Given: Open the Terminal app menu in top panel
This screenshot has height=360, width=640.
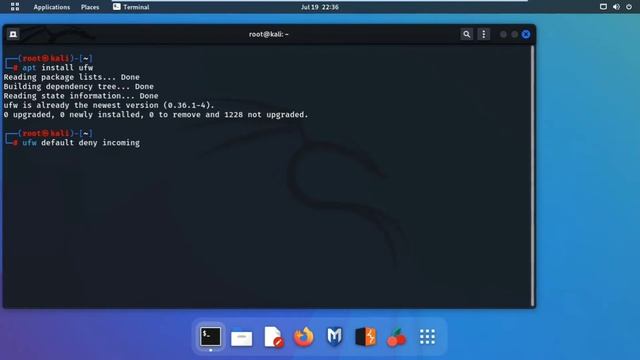Looking at the screenshot, I should point(131,7).
